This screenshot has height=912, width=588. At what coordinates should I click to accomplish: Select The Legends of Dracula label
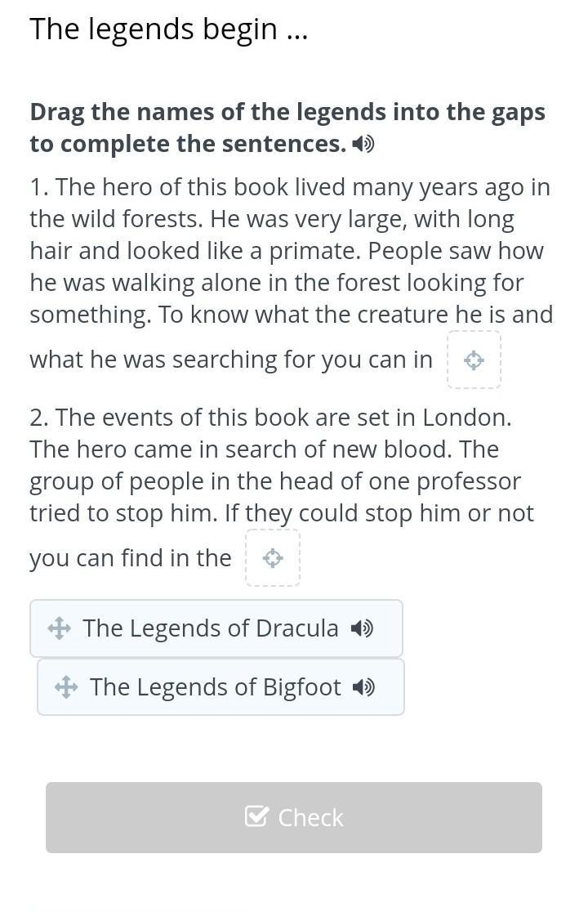pyautogui.click(x=211, y=628)
